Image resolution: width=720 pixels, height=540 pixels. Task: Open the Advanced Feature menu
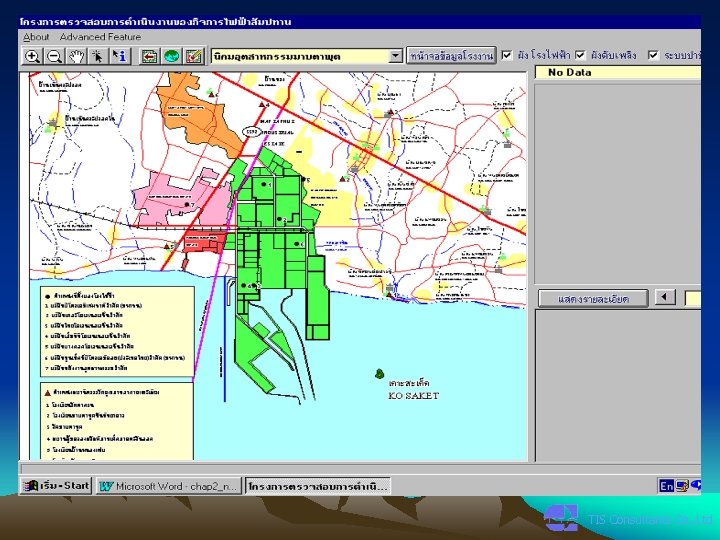[x=100, y=37]
